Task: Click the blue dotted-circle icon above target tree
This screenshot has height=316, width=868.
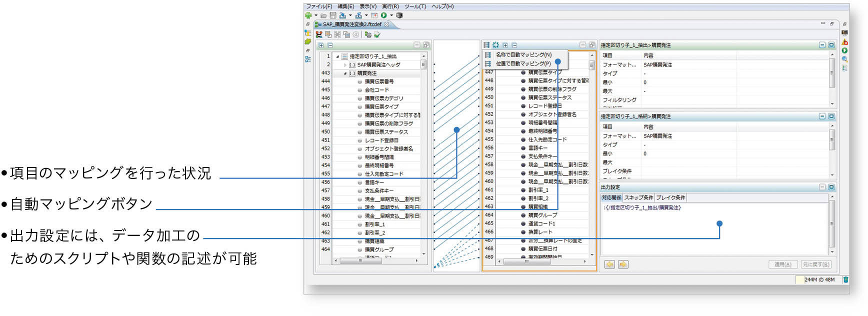Action: coord(496,45)
